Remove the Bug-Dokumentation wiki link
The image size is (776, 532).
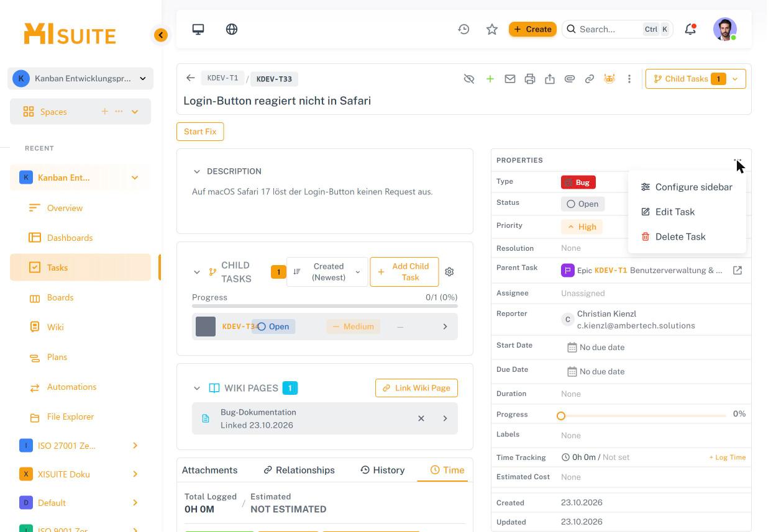(x=421, y=418)
